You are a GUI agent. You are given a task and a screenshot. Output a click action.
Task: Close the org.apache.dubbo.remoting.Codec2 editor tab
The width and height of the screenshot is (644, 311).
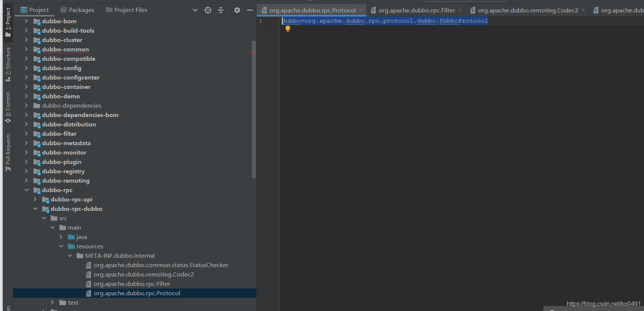click(583, 10)
